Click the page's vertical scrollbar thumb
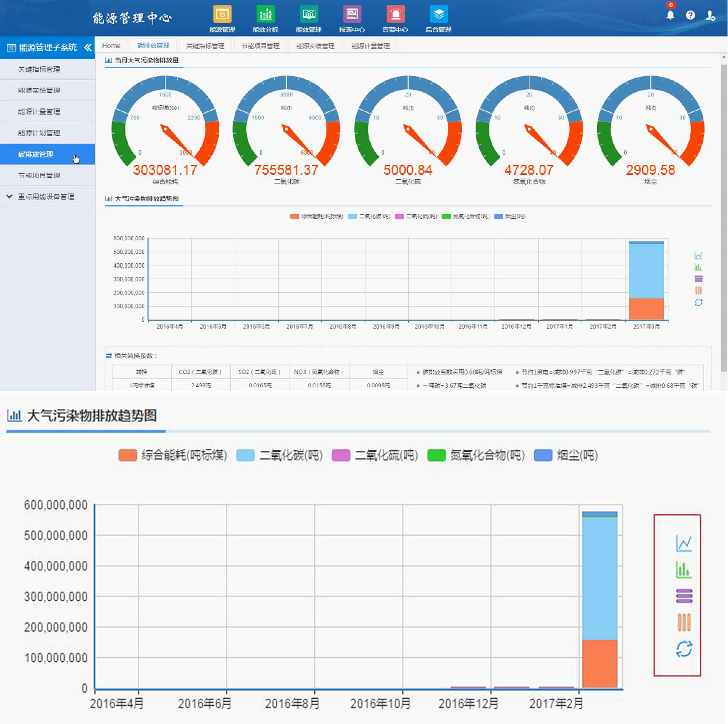The height and width of the screenshot is (724, 728). point(724,218)
